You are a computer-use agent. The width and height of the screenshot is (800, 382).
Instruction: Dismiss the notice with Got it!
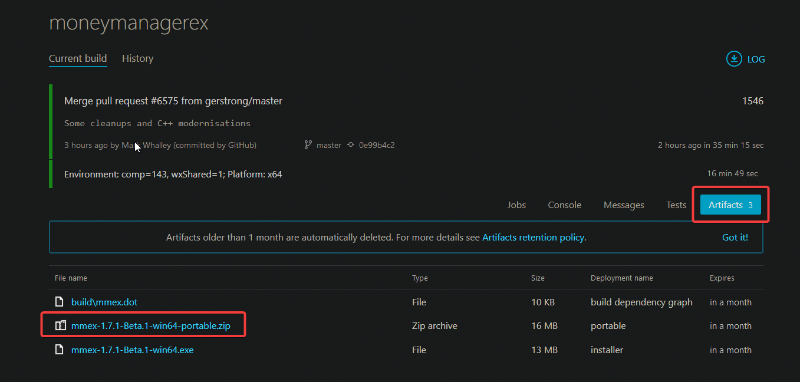click(735, 237)
